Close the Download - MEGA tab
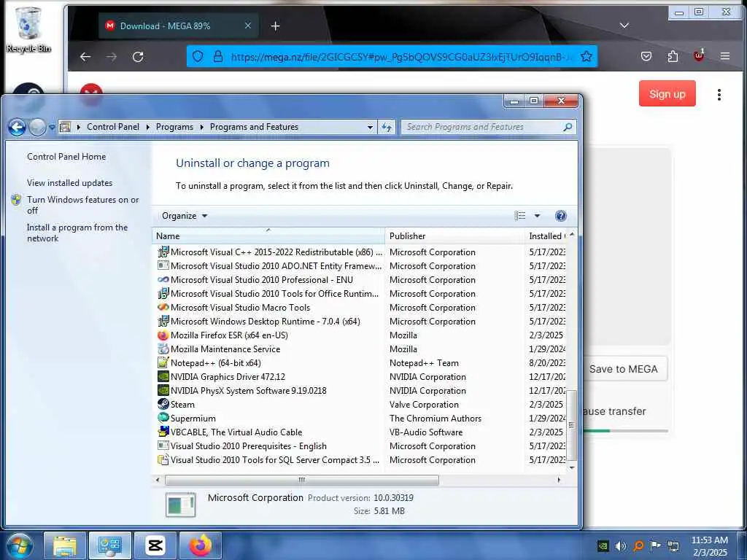Image resolution: width=747 pixels, height=560 pixels. (248, 26)
